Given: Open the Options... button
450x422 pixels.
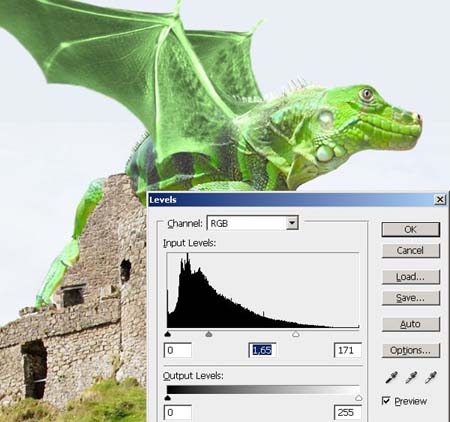Looking at the screenshot, I should (411, 350).
